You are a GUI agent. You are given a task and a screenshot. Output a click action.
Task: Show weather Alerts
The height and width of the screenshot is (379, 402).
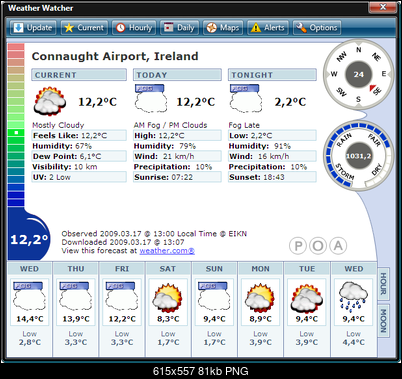(x=268, y=28)
